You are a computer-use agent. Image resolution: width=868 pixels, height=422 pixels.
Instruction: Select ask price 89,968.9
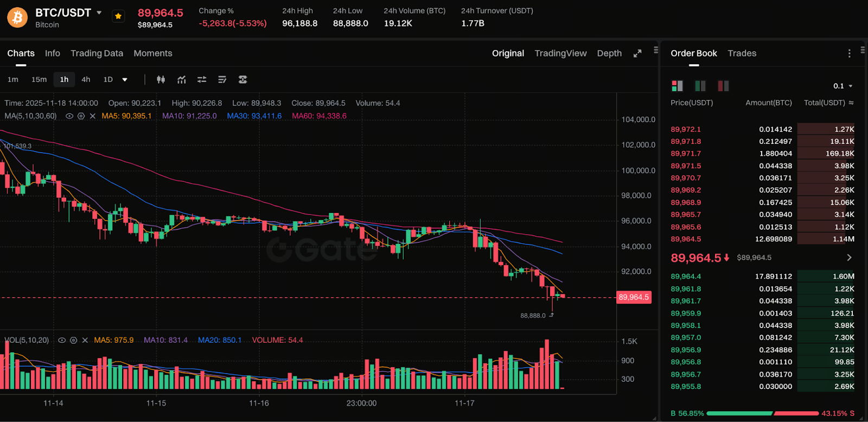coord(686,203)
